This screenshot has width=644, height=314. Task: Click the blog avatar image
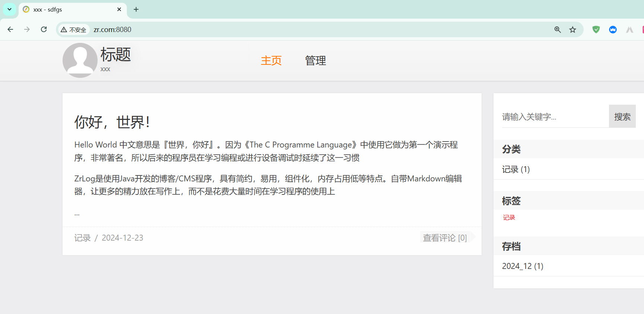(x=80, y=60)
